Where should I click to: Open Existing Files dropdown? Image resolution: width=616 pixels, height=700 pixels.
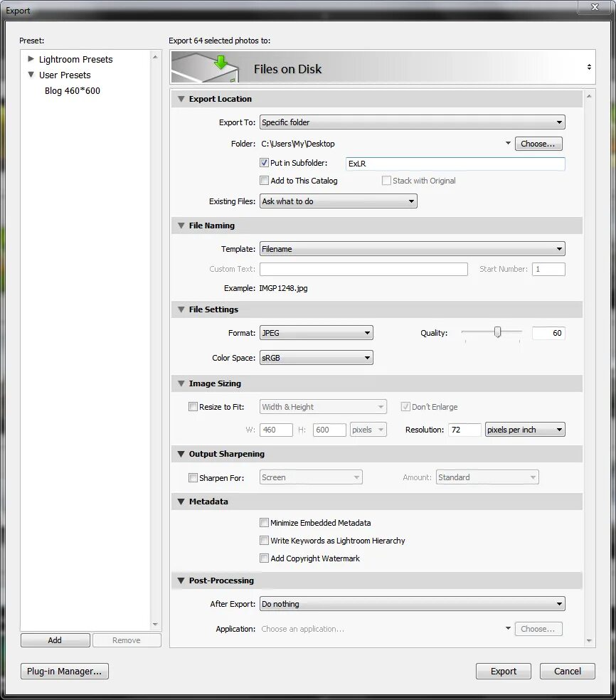[339, 201]
